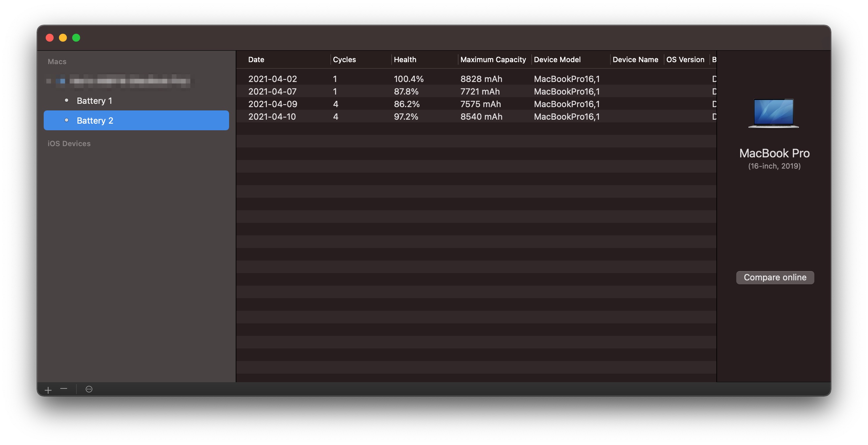Sort by the Date column header
This screenshot has width=868, height=445.
pyautogui.click(x=256, y=60)
